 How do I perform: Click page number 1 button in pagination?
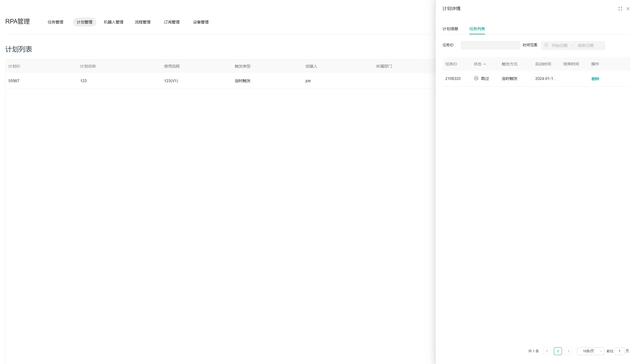click(558, 351)
